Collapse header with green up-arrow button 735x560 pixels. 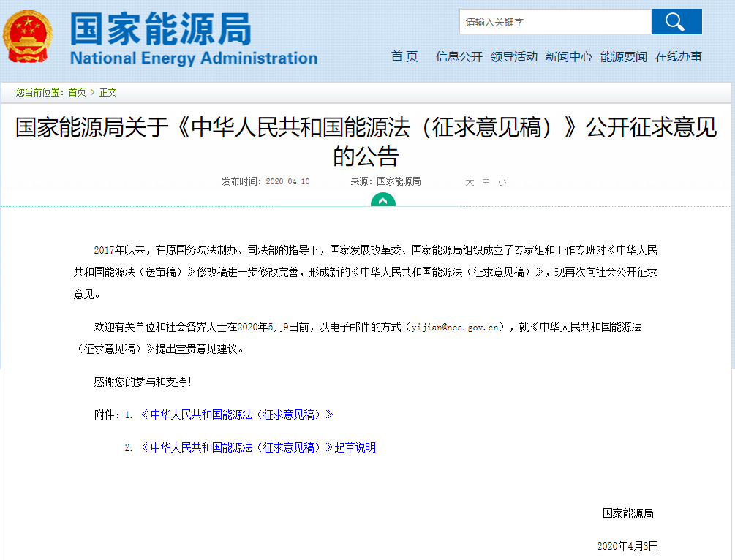pos(383,200)
